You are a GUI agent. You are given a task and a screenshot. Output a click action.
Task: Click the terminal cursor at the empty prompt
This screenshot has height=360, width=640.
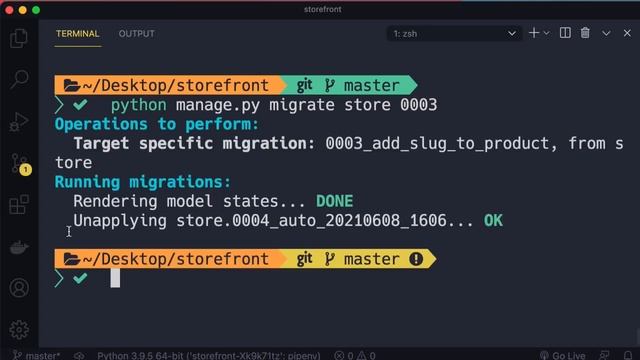tap(115, 278)
